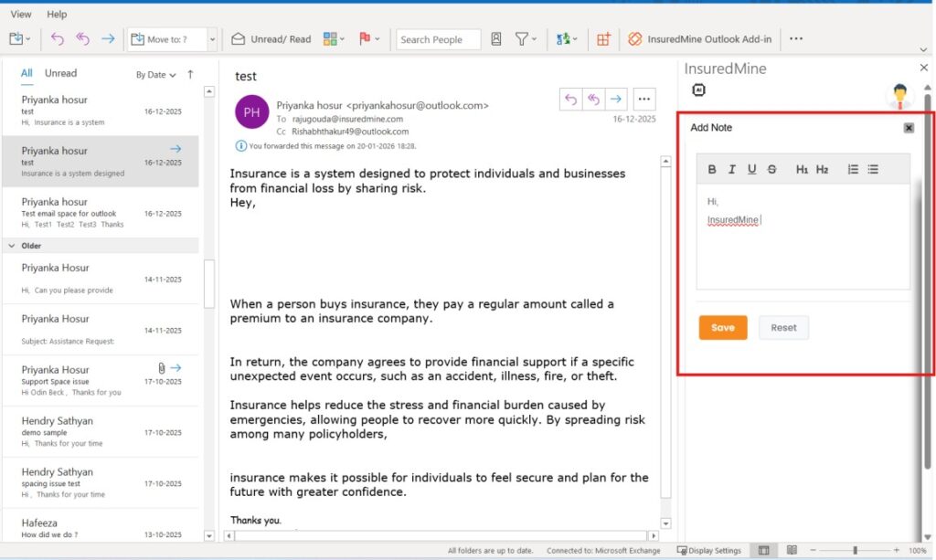Click the zoom slider in status bar
This screenshot has height=560, width=936.
pyautogui.click(x=855, y=550)
